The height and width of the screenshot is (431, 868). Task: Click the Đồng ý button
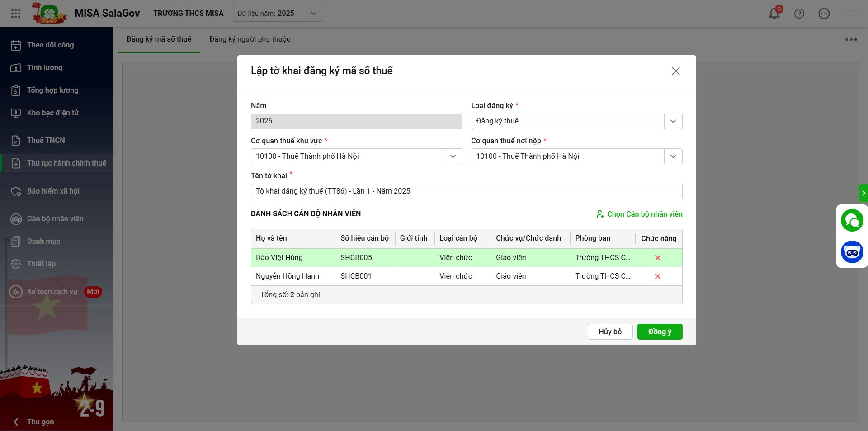(659, 332)
